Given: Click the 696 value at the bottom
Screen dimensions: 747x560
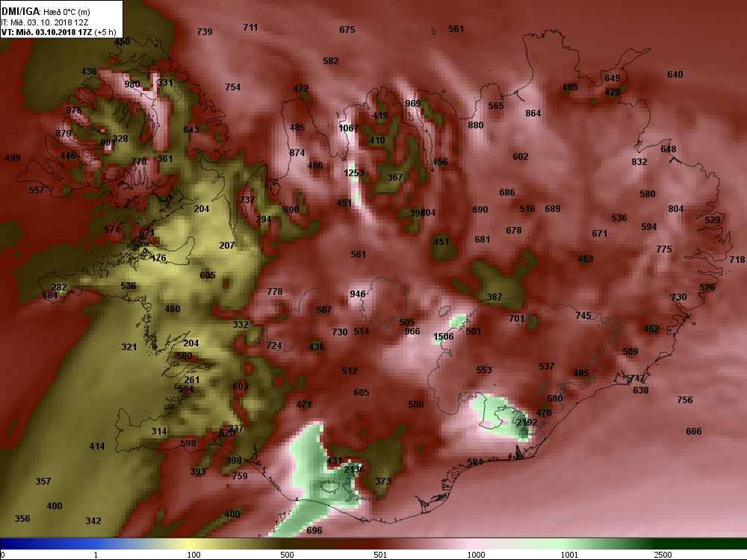Looking at the screenshot, I should pyautogui.click(x=314, y=530).
